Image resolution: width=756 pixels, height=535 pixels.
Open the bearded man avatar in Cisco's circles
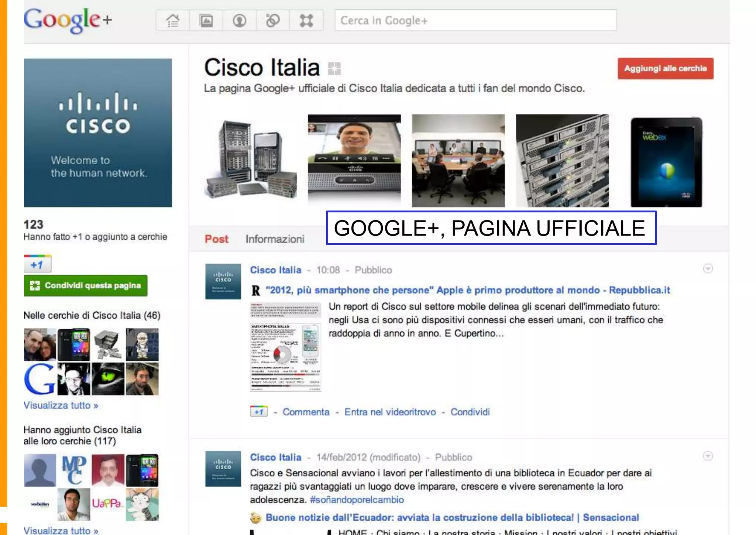[142, 379]
